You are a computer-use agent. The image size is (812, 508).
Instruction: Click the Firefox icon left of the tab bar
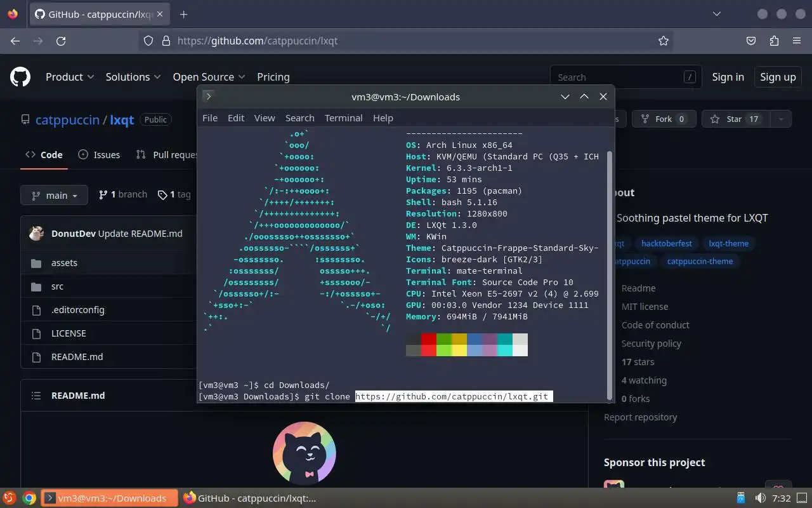pyautogui.click(x=13, y=14)
